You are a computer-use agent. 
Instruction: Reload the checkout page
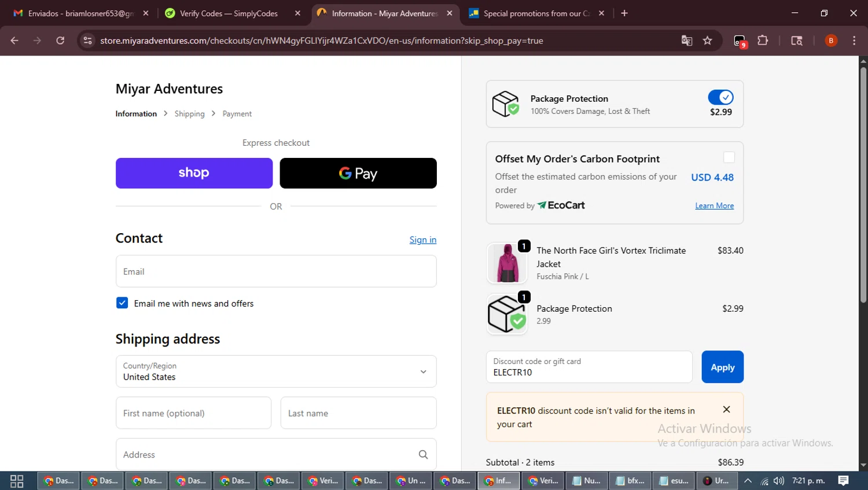coord(60,40)
